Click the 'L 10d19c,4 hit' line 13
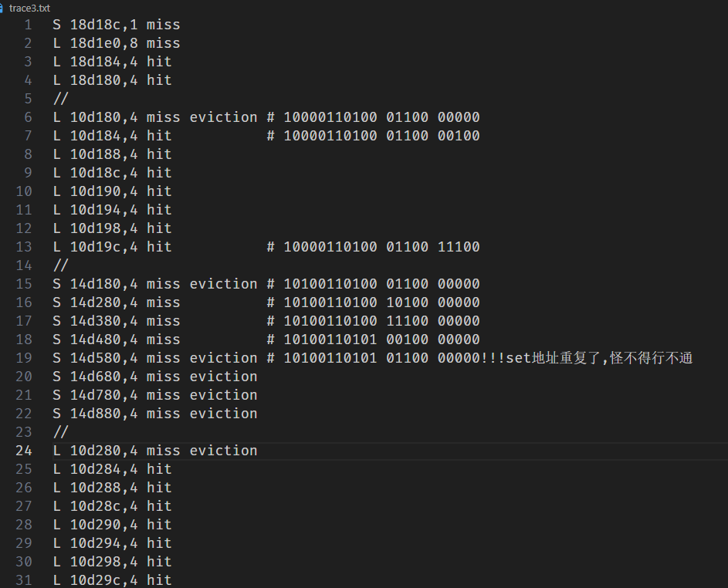This screenshot has height=588, width=728. [x=112, y=247]
